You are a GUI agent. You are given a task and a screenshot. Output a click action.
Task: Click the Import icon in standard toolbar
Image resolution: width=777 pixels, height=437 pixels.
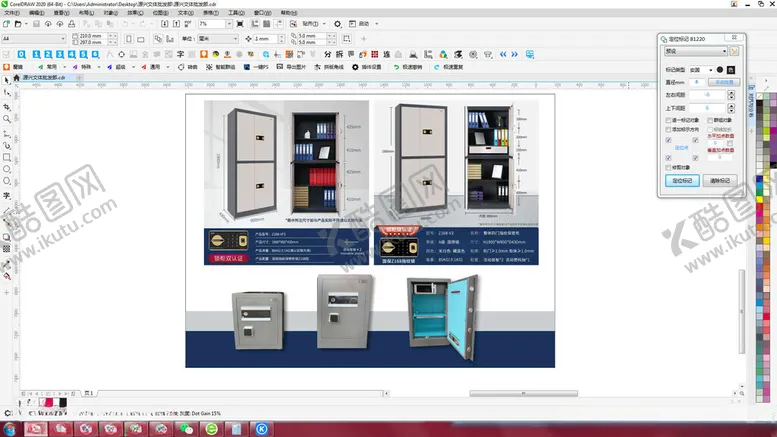coord(165,24)
